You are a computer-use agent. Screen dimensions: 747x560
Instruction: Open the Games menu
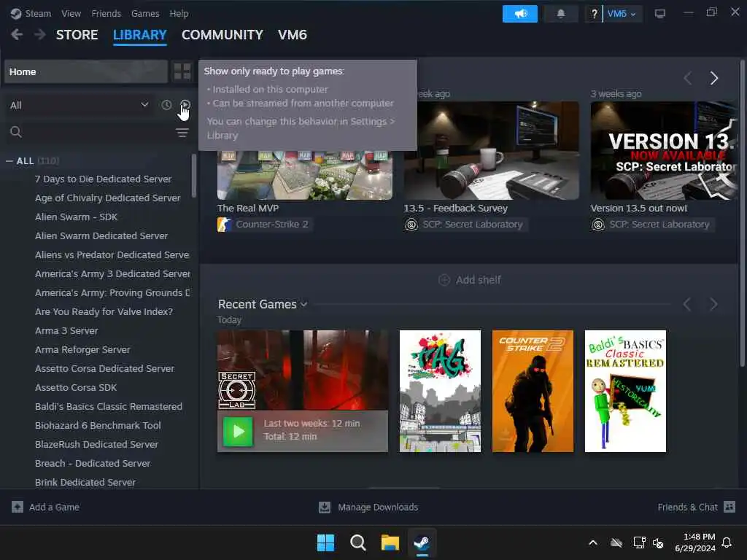click(145, 13)
